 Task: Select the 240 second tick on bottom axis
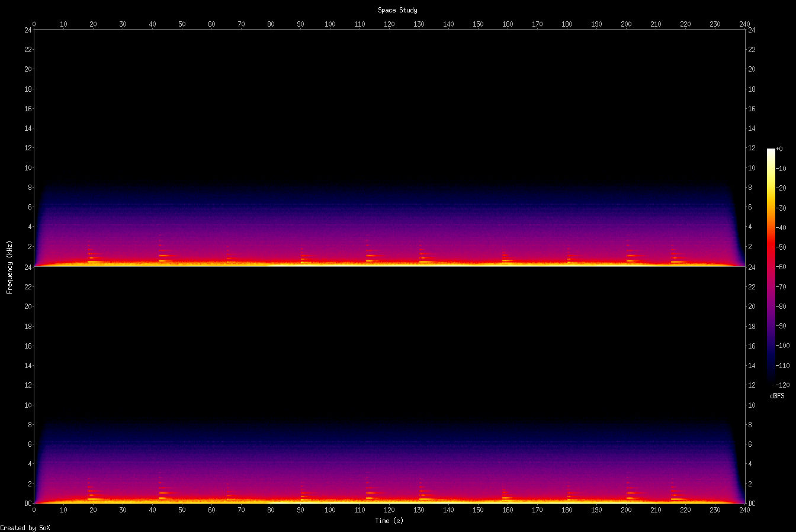(x=745, y=510)
